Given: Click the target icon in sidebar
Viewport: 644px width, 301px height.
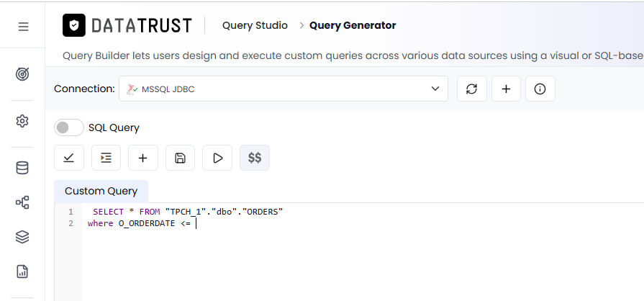Looking at the screenshot, I should coord(22,74).
